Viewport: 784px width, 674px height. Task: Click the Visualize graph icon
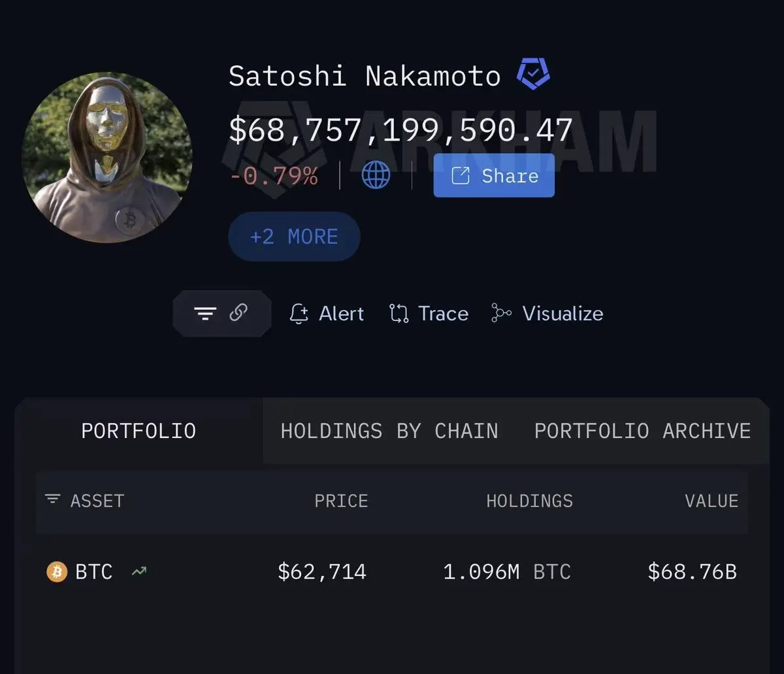click(501, 314)
